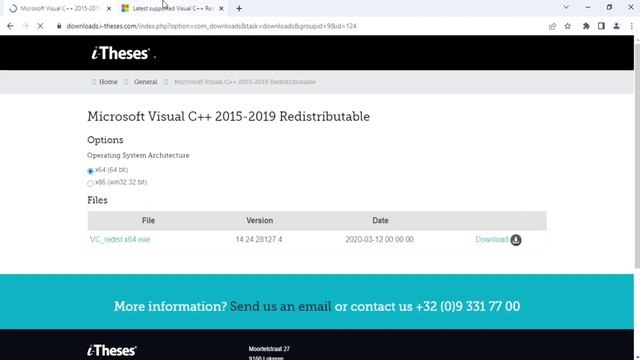Click the page title heading Microsoft Visual C++
Screen dimensions: 640x360
[x=229, y=117]
